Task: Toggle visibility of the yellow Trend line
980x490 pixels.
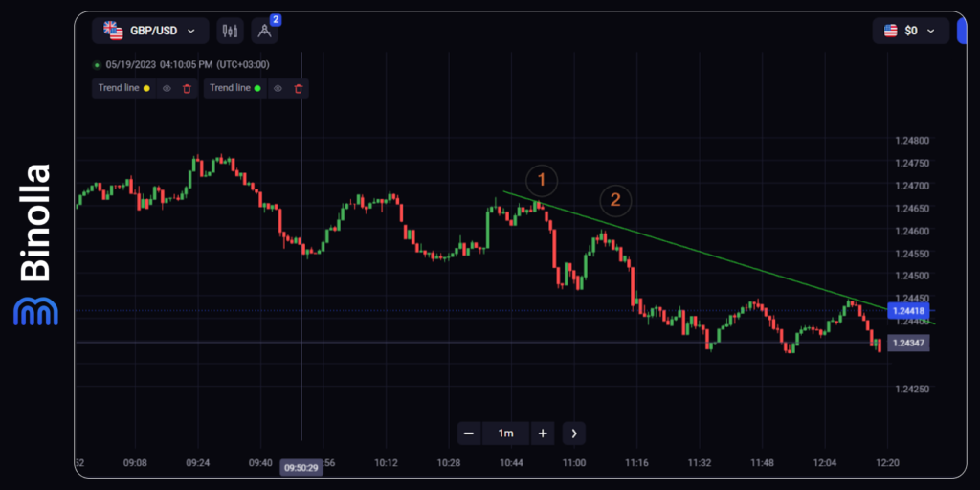Action: coord(167,89)
